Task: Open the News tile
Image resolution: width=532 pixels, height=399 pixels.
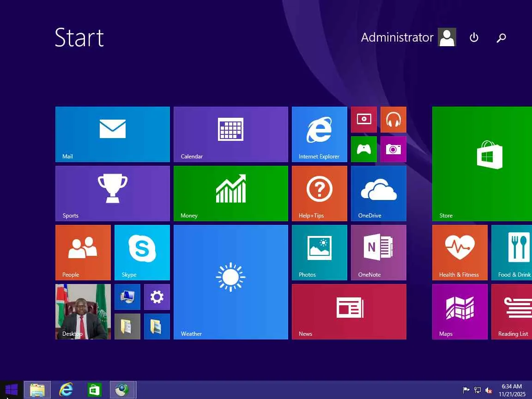Action: click(349, 312)
